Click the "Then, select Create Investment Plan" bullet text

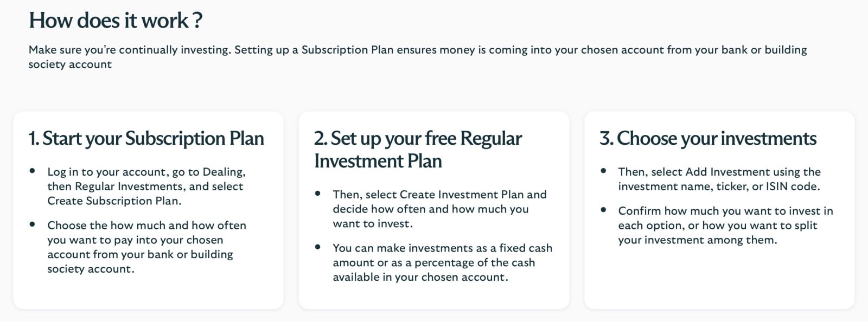point(439,209)
